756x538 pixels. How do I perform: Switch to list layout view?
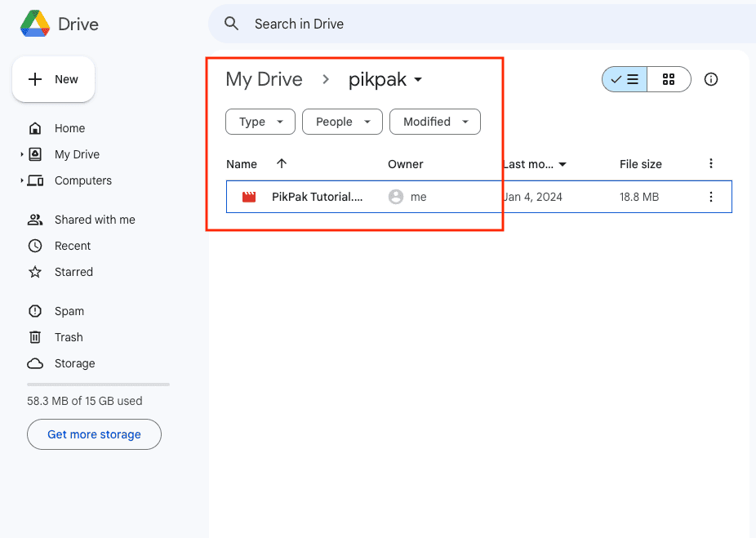625,79
